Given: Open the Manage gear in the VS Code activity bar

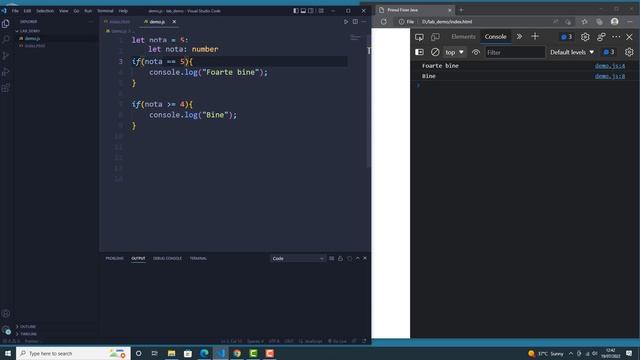Looking at the screenshot, I should coord(6,330).
